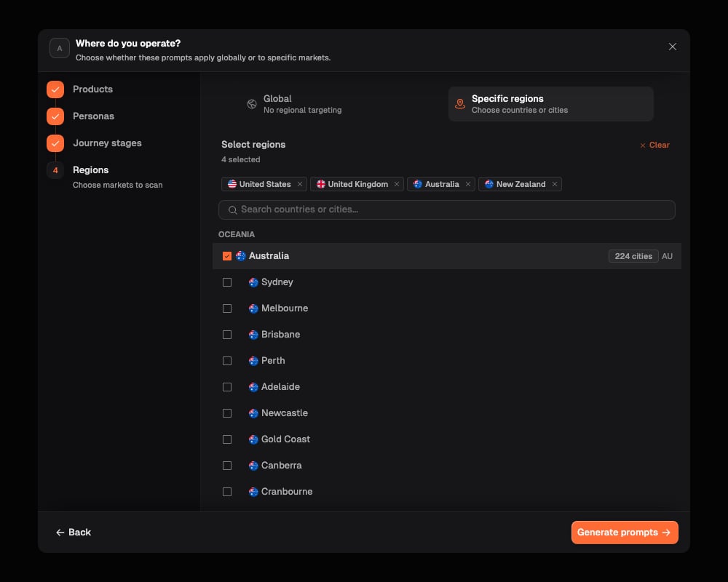Click the flag icon beside Sydney
This screenshot has width=728, height=582.
coord(253,282)
